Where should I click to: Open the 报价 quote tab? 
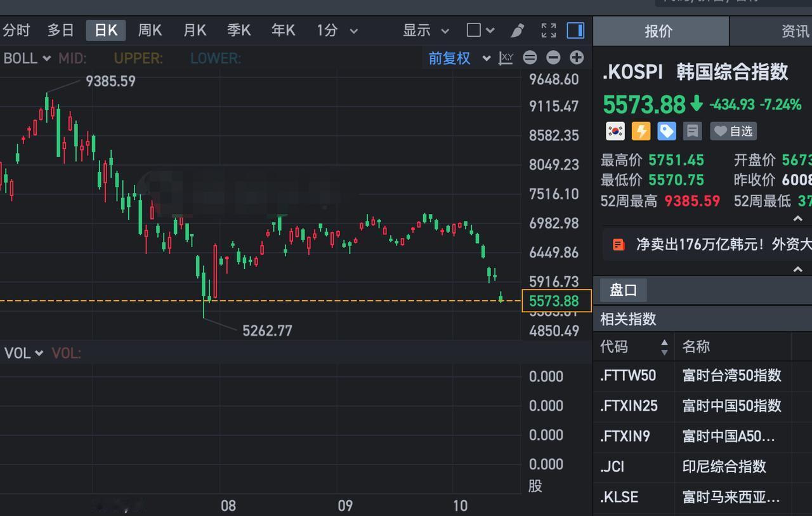[x=660, y=31]
